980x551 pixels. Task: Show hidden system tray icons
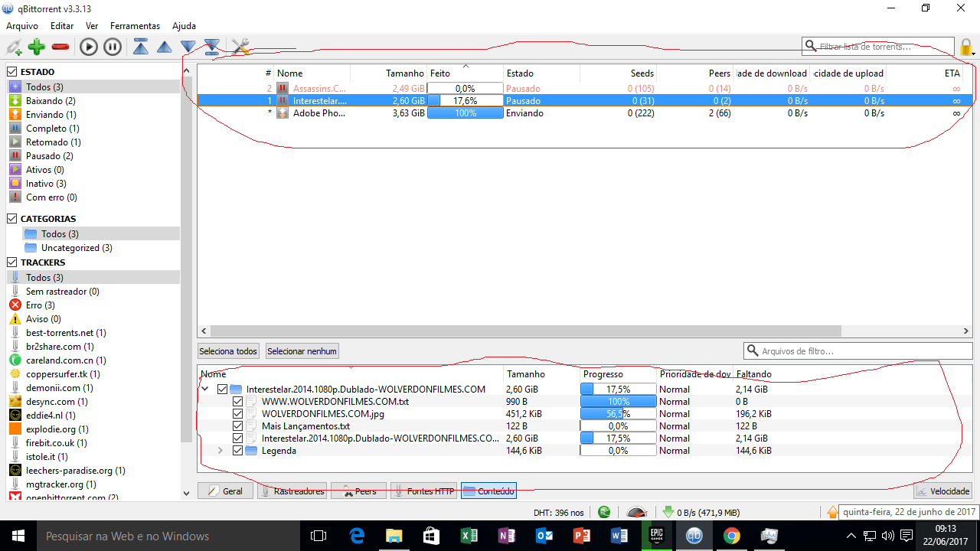(851, 535)
